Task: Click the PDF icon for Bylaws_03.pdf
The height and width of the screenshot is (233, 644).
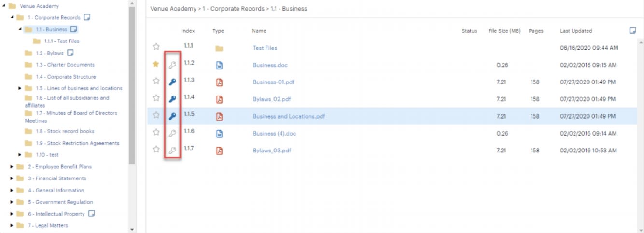Action: click(219, 151)
